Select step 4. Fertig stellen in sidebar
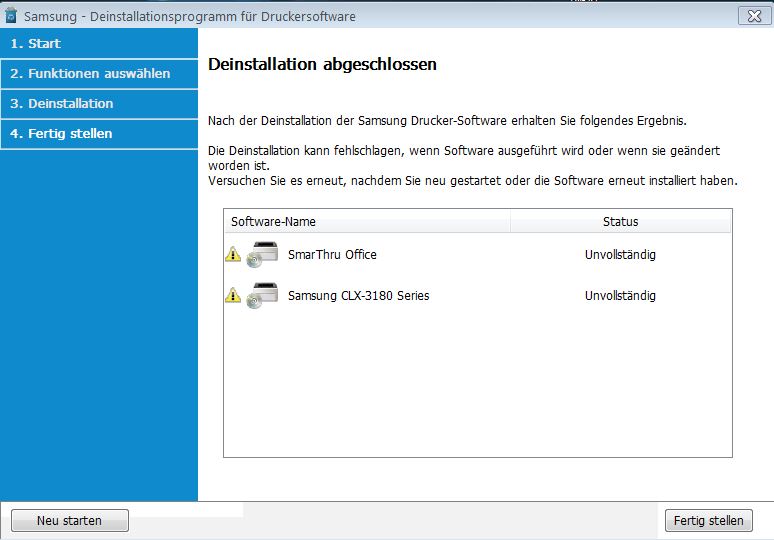This screenshot has width=774, height=540. [99, 134]
